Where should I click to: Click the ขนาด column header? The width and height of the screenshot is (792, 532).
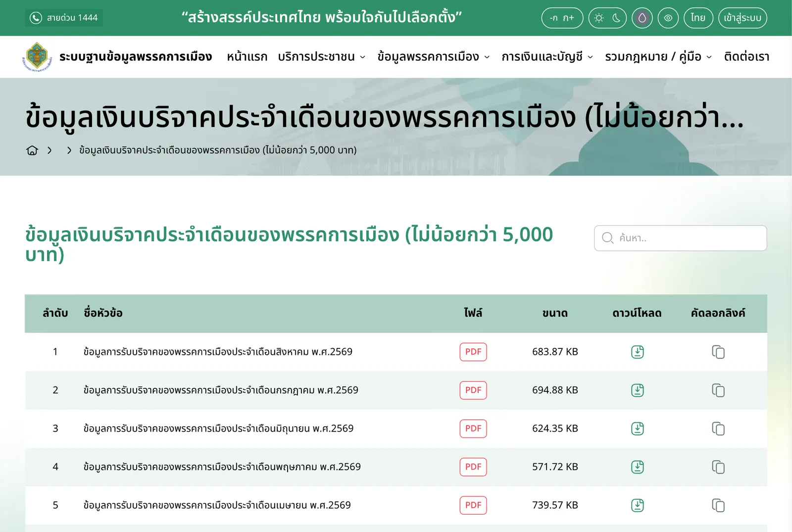555,313
